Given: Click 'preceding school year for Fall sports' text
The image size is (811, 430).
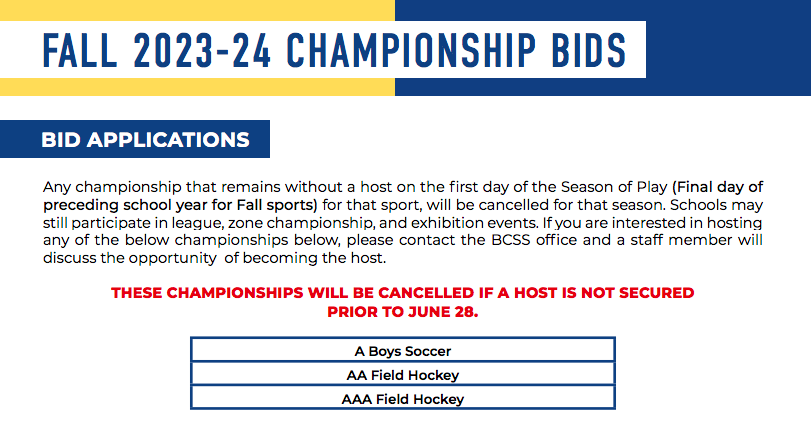Looking at the screenshot, I should pyautogui.click(x=180, y=205).
